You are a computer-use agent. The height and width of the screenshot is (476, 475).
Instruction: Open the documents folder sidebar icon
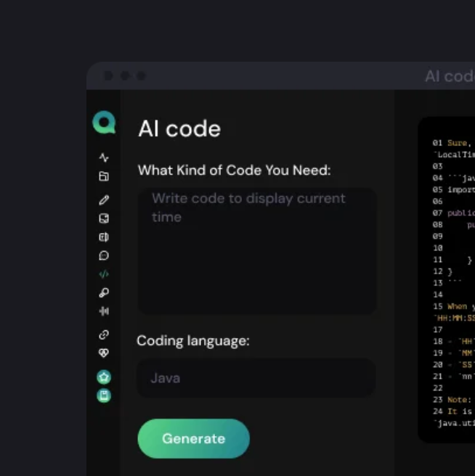coord(104,176)
